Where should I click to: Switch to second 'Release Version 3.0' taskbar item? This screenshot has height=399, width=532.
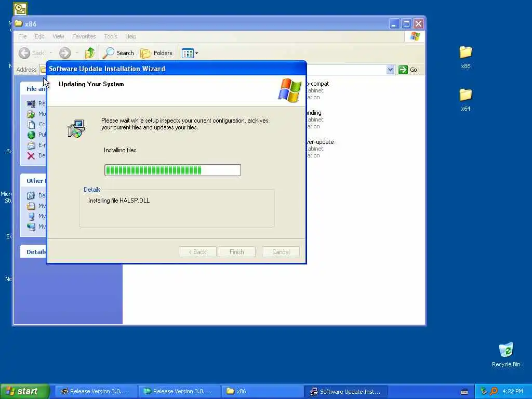tap(179, 391)
